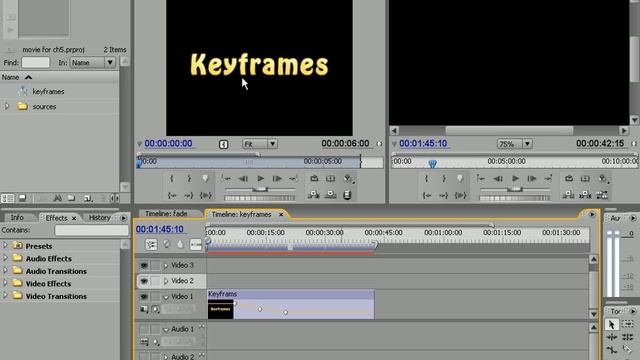The width and height of the screenshot is (640, 360).
Task: Toggle lock box for Video 2 track
Action: coord(156,281)
